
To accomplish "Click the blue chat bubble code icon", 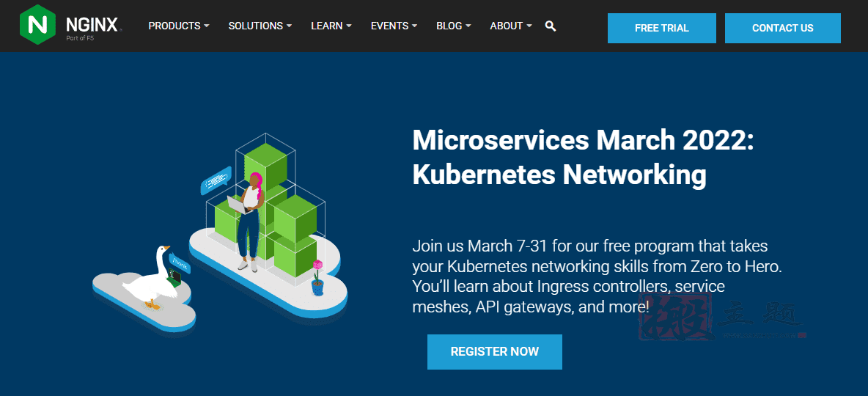I will click(216, 180).
